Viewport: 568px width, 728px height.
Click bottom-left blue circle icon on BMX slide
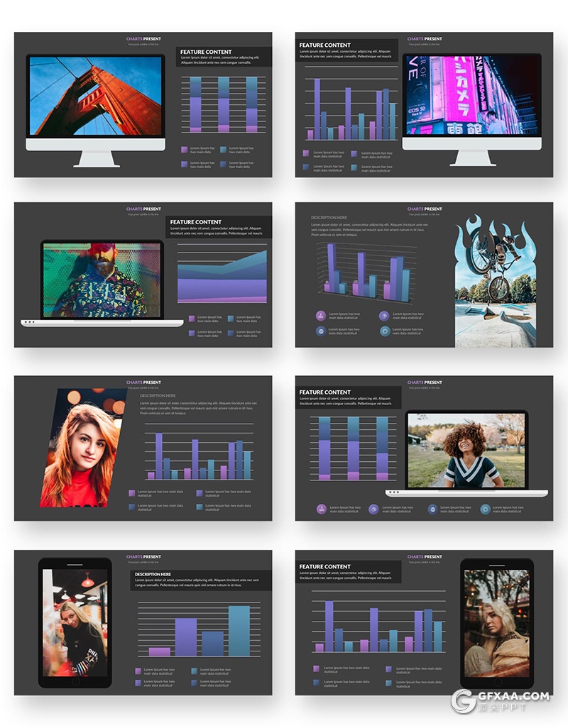point(321,331)
